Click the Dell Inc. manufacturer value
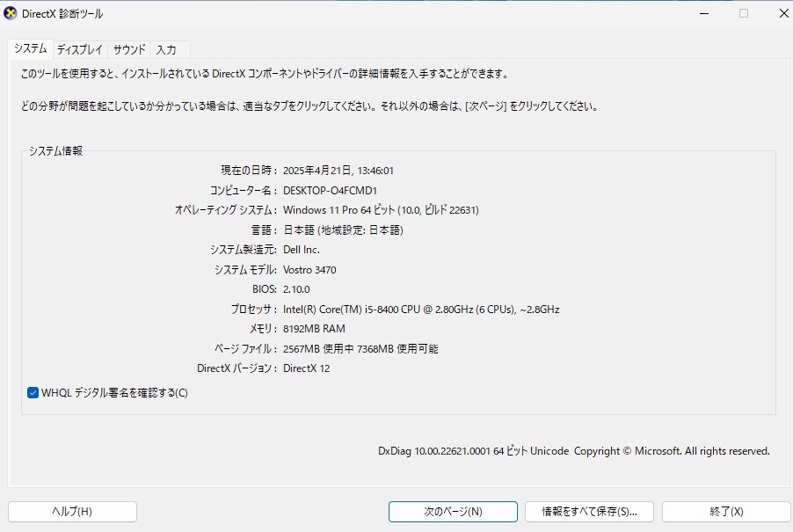 [x=301, y=250]
